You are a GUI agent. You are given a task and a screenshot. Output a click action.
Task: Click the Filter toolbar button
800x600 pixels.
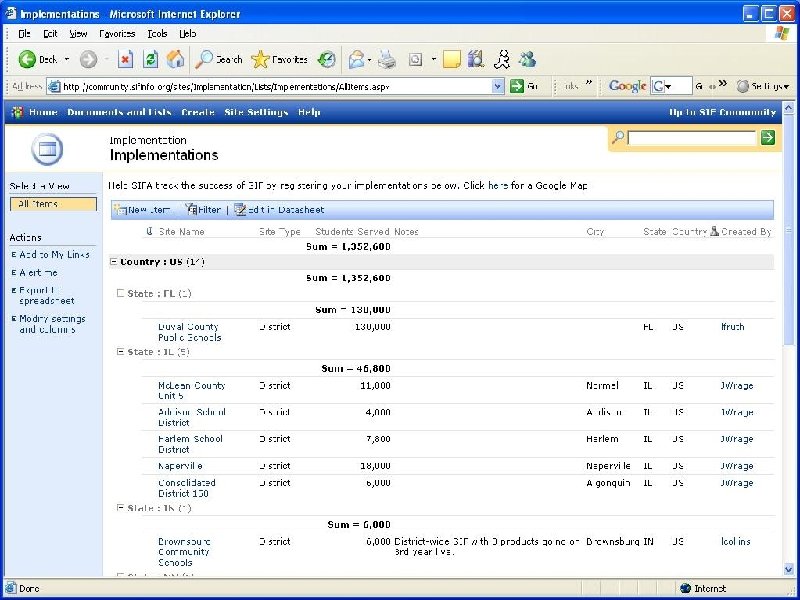[203, 210]
